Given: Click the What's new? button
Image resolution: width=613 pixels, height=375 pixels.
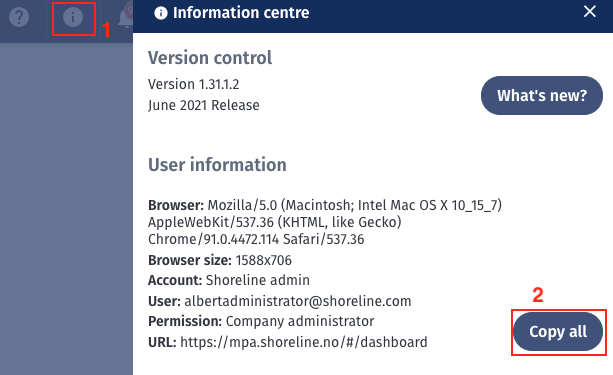Looking at the screenshot, I should pyautogui.click(x=541, y=95).
